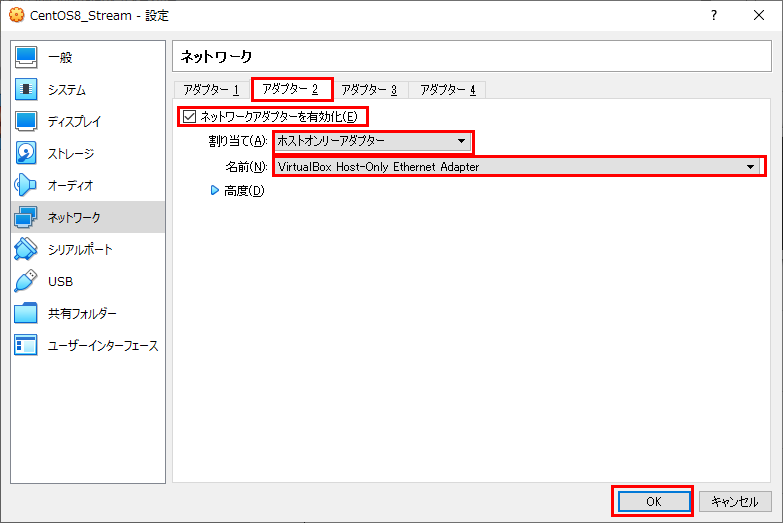Click the キャンセル button
Image resolution: width=783 pixels, height=523 pixels.
[x=735, y=501]
